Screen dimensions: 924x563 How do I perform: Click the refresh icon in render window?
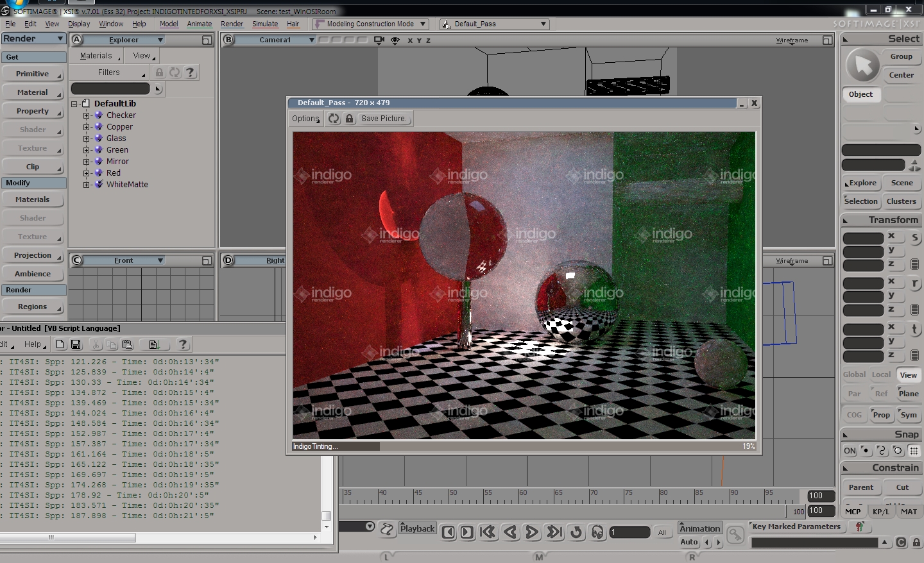(x=334, y=119)
